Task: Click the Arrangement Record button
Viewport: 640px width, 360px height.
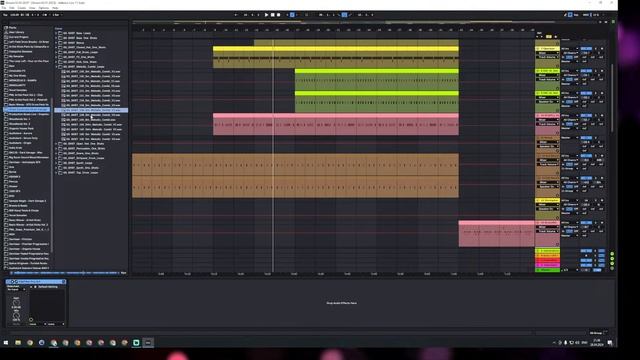Action: (x=278, y=15)
